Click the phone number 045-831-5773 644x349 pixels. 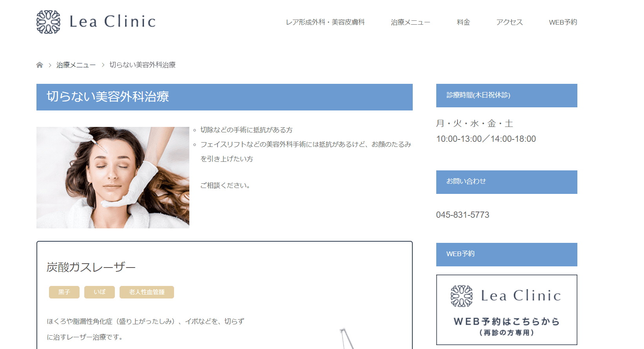pyautogui.click(x=463, y=215)
